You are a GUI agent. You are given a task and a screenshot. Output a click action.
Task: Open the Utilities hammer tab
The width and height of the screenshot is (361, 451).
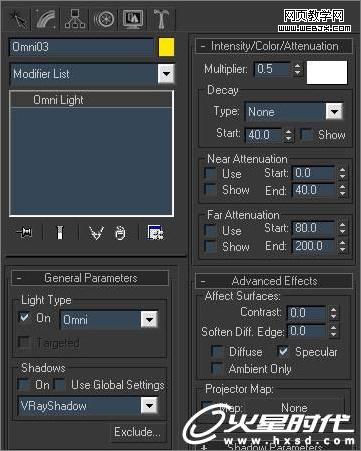(x=161, y=19)
